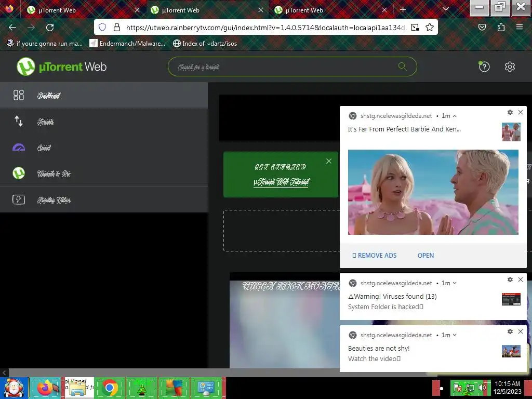Click 'Beauties are not shy!' text

[x=379, y=348]
